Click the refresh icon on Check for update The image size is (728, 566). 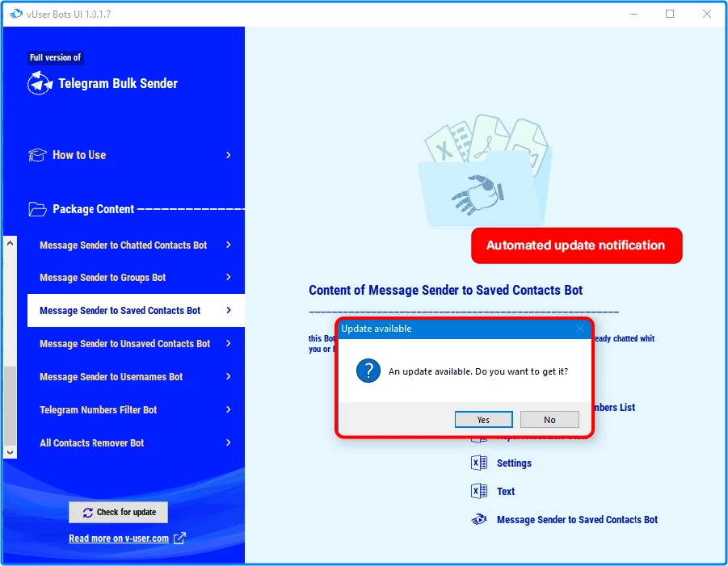point(88,513)
